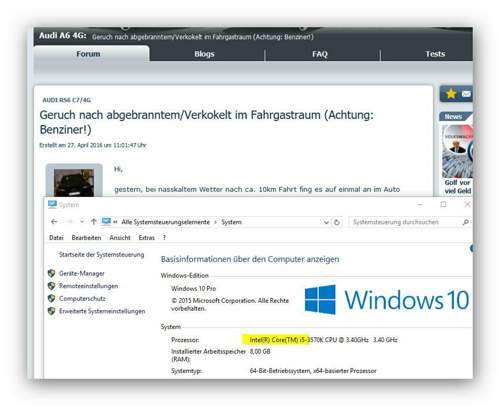Select the 64-Bit-Betriebssystem system type value
The height and width of the screenshot is (406, 500).
(313, 371)
